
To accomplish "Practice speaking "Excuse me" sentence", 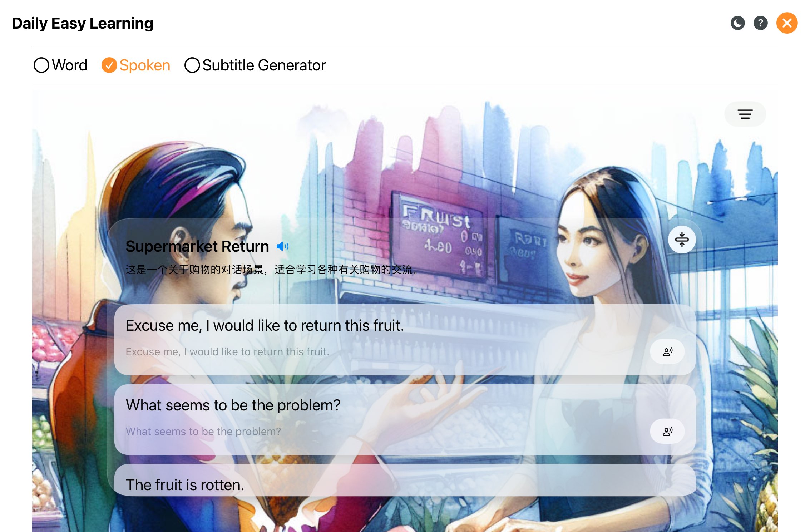I will click(x=667, y=352).
